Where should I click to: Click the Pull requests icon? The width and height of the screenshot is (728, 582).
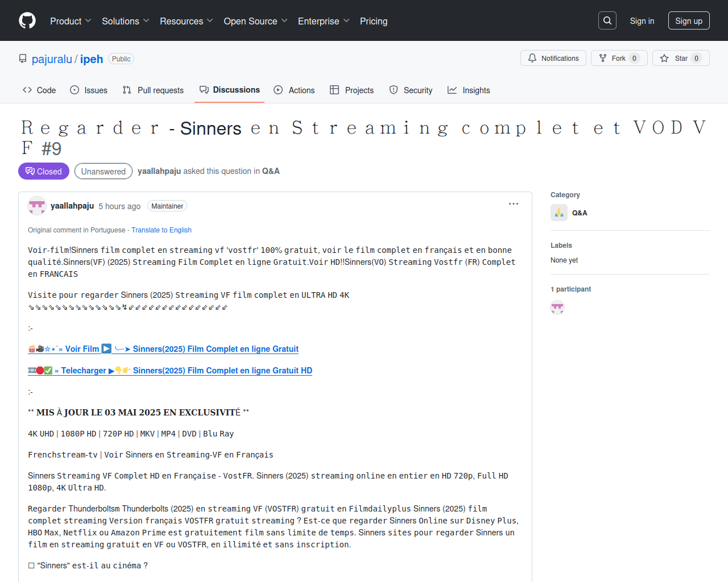coord(127,90)
